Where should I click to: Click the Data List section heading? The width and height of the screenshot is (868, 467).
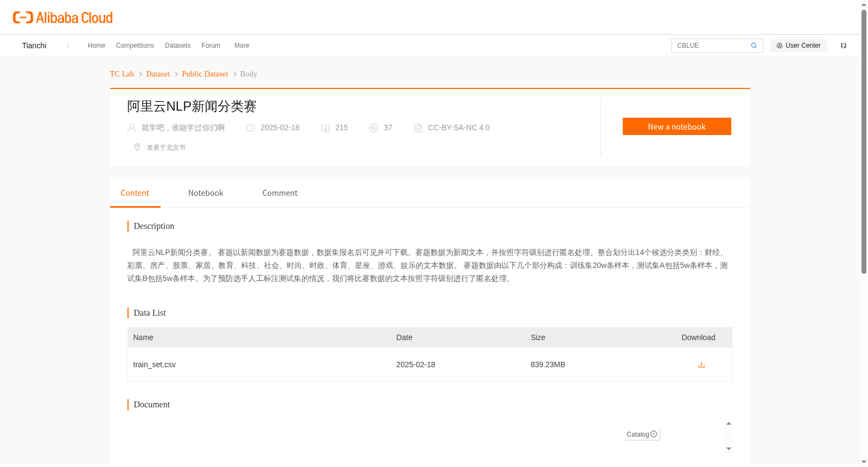coord(150,313)
